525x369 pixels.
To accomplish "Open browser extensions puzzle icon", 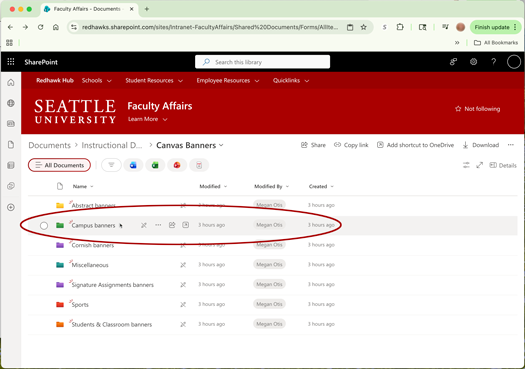I will (400, 27).
